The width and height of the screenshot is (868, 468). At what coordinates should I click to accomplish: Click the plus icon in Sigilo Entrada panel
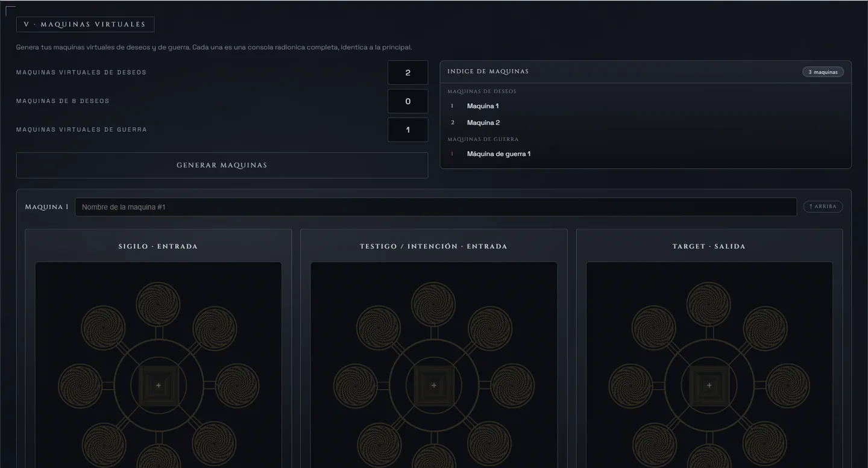159,385
